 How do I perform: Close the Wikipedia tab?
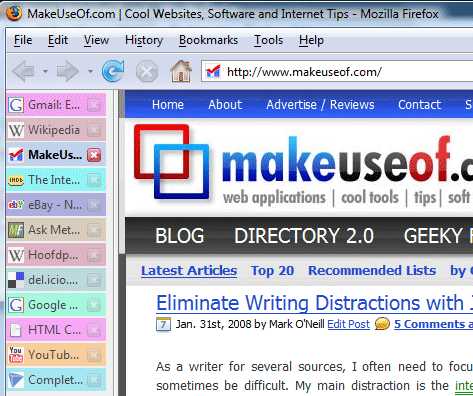[94, 130]
